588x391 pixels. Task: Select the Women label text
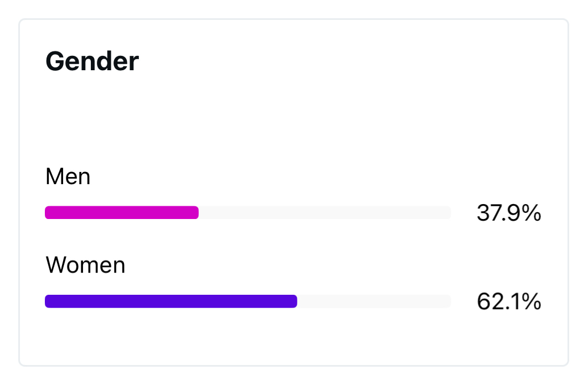tap(85, 265)
